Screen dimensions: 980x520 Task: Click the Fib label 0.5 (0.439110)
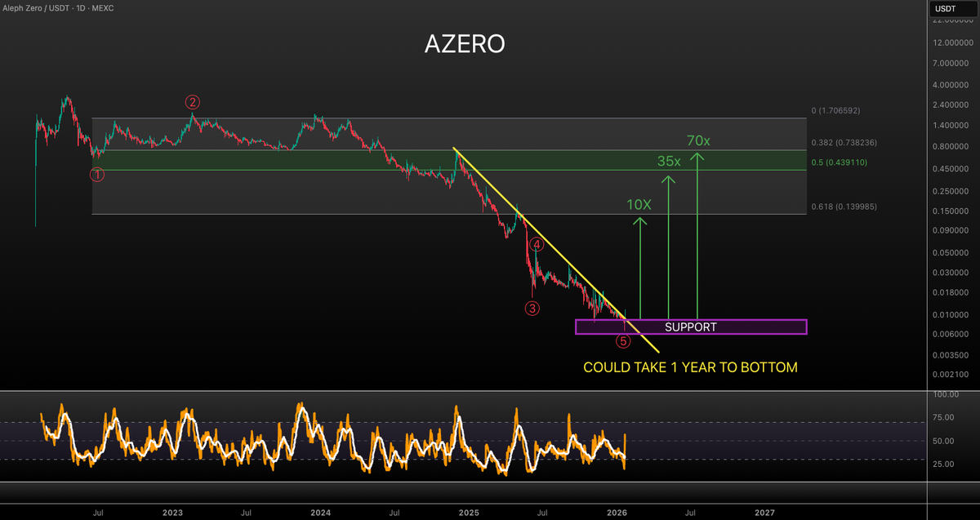[x=840, y=162]
